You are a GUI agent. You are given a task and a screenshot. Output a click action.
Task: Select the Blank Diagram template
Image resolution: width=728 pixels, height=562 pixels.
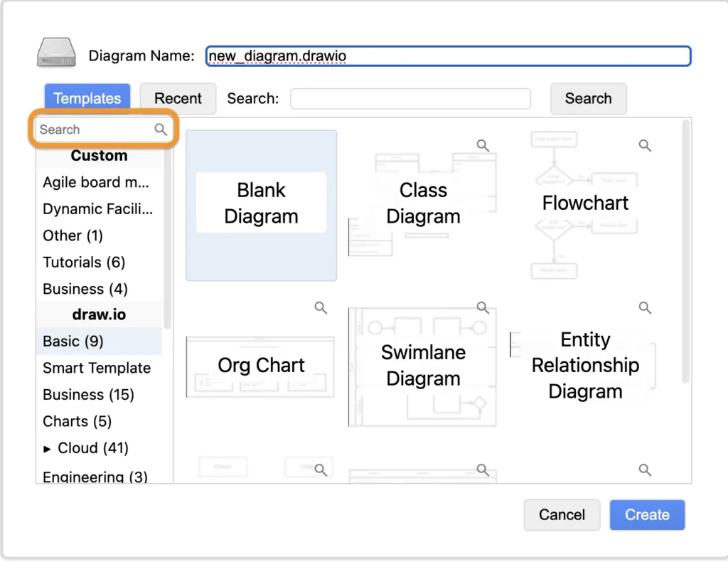[x=261, y=204]
